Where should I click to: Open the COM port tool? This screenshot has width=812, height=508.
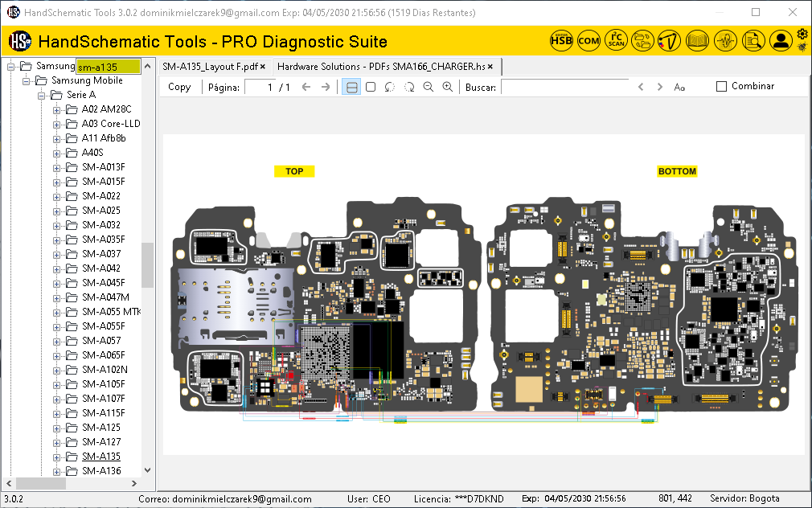(x=588, y=40)
